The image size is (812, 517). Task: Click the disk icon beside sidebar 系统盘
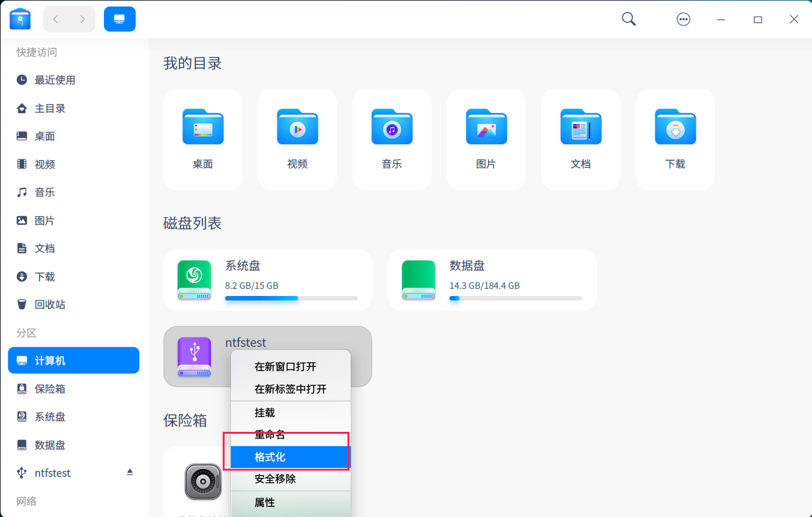(22, 417)
